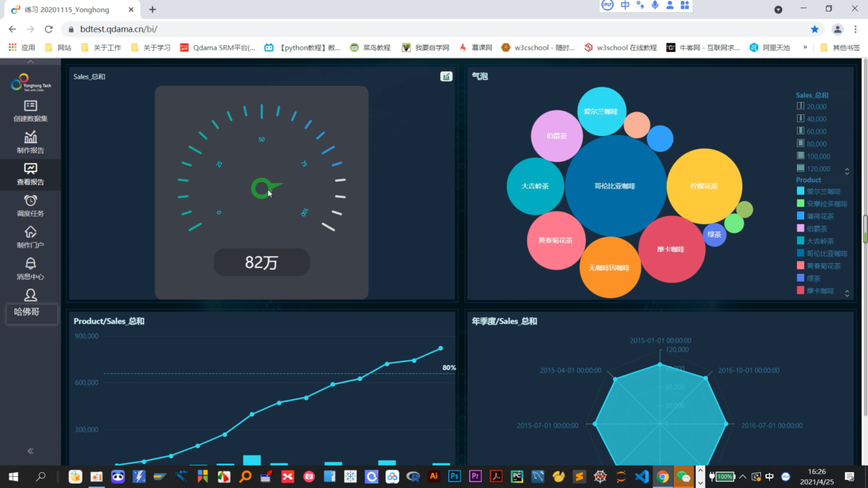
Task: Click the 82万 gauge value
Action: pos(262,262)
